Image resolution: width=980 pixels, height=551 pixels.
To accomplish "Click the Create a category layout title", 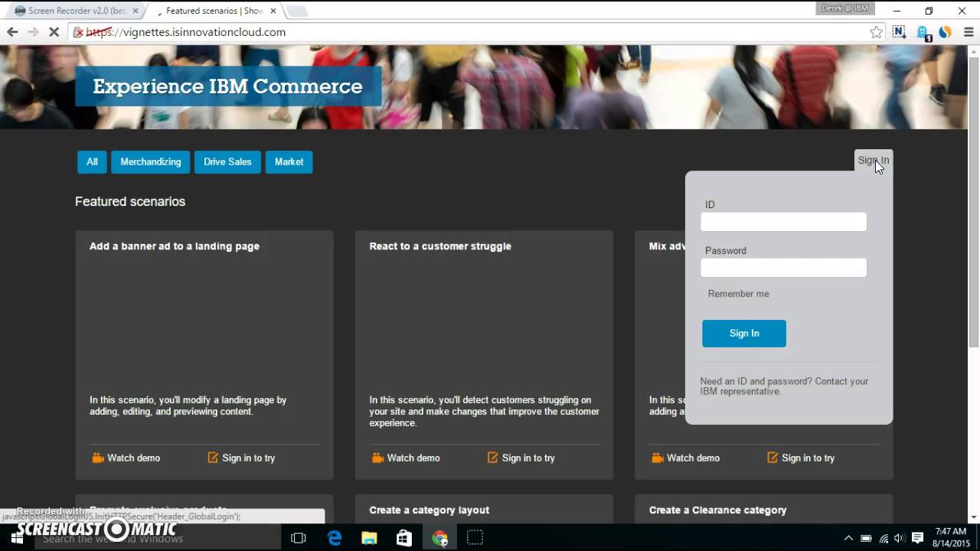I will 430,510.
